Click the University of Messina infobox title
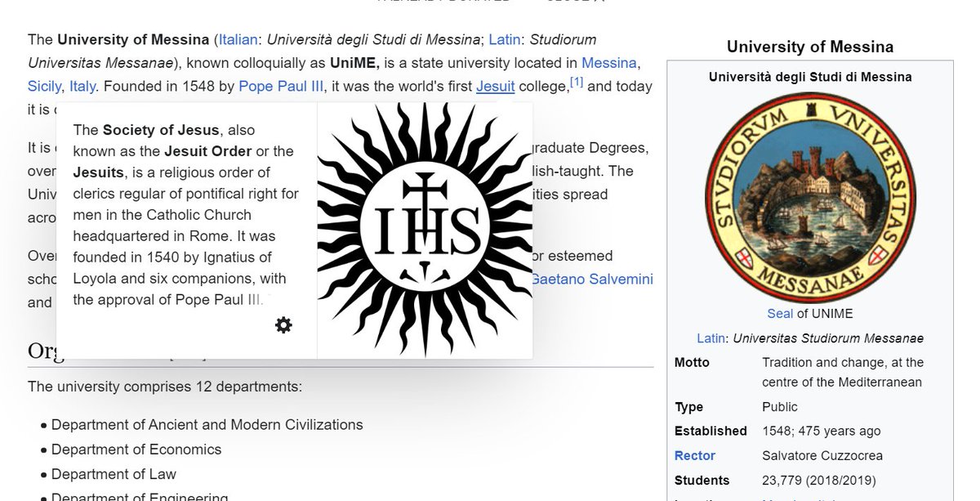Image resolution: width=980 pixels, height=501 pixels. 810,47
